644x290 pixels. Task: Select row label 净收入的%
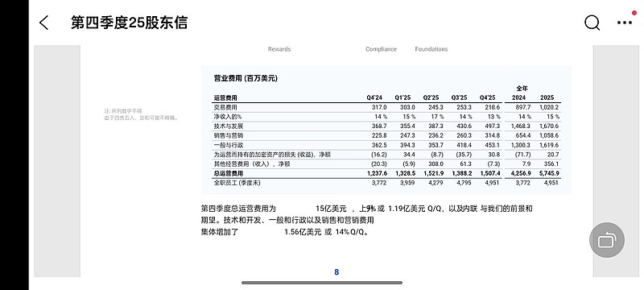tap(228, 117)
